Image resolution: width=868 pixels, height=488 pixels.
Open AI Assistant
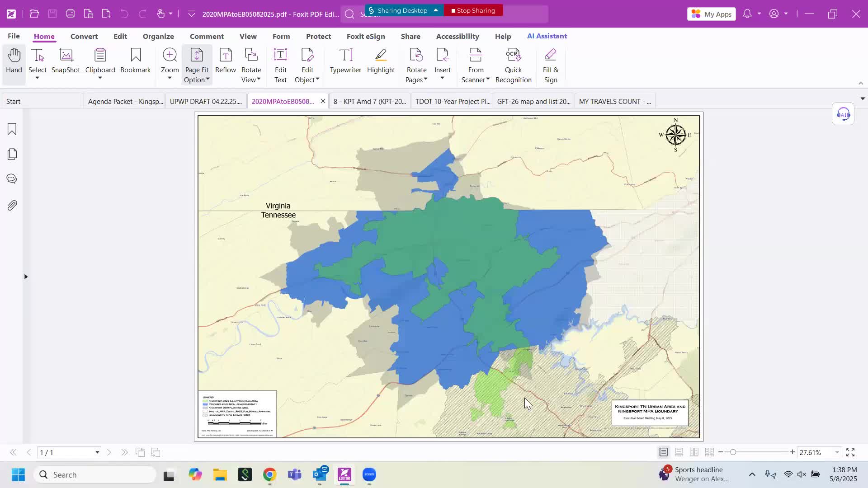(x=547, y=36)
